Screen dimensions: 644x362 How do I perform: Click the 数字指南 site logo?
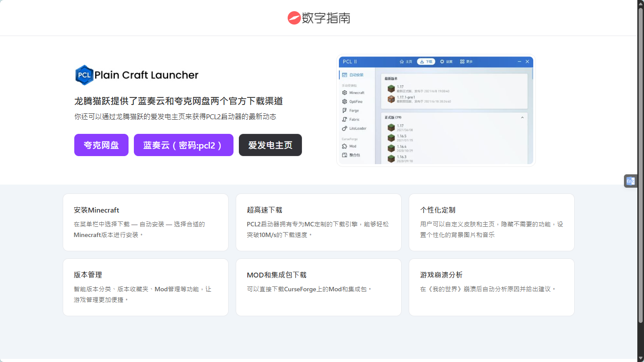(319, 18)
